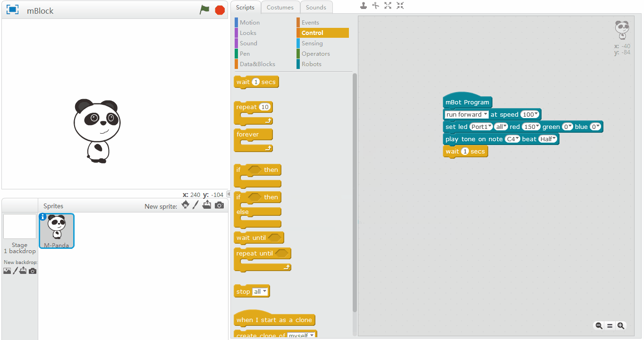The height and width of the screenshot is (340, 644).
Task: Click the 'wait until' block
Action: point(259,238)
